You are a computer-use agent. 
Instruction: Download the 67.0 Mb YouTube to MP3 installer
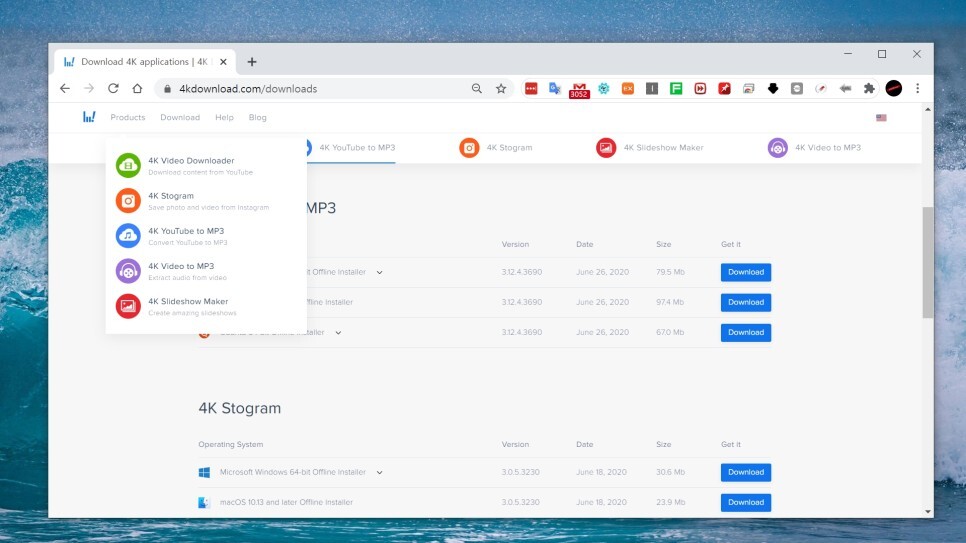[x=745, y=333]
